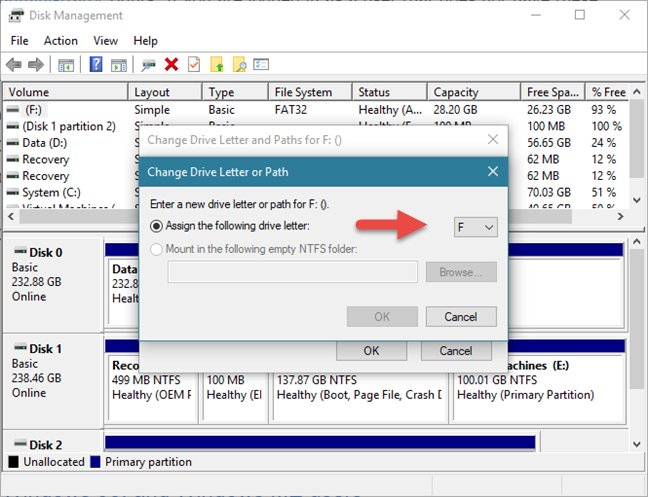The image size is (648, 497).
Task: Sort by the Type column header
Action: [x=236, y=92]
